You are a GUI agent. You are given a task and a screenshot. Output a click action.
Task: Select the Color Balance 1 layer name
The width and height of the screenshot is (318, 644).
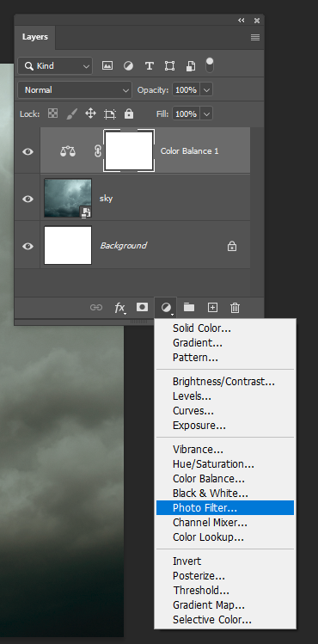[x=190, y=151]
